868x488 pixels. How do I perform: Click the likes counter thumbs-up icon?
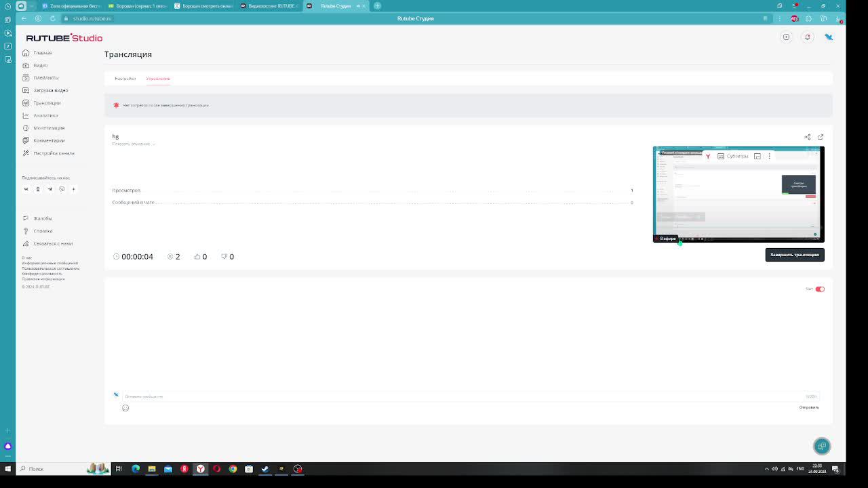click(197, 257)
